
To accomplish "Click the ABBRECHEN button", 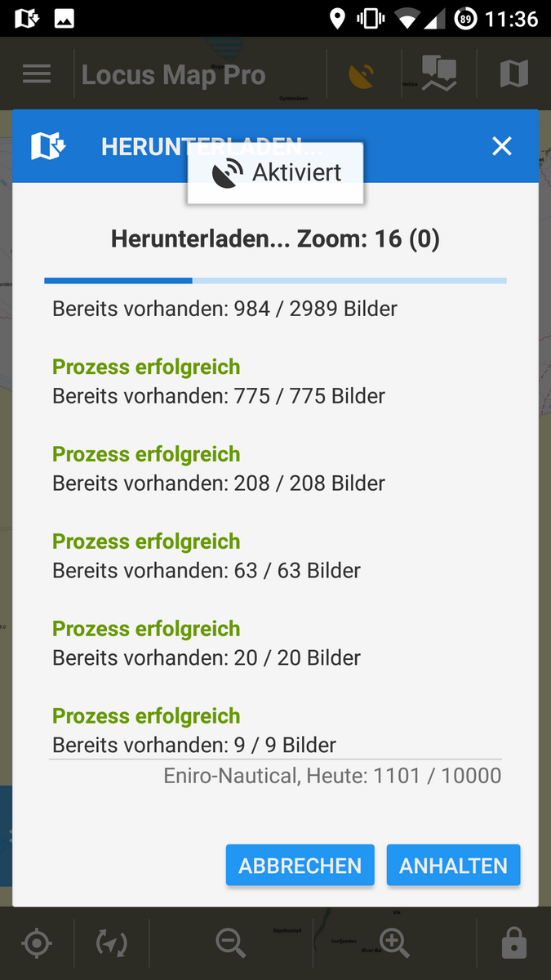I will [300, 866].
